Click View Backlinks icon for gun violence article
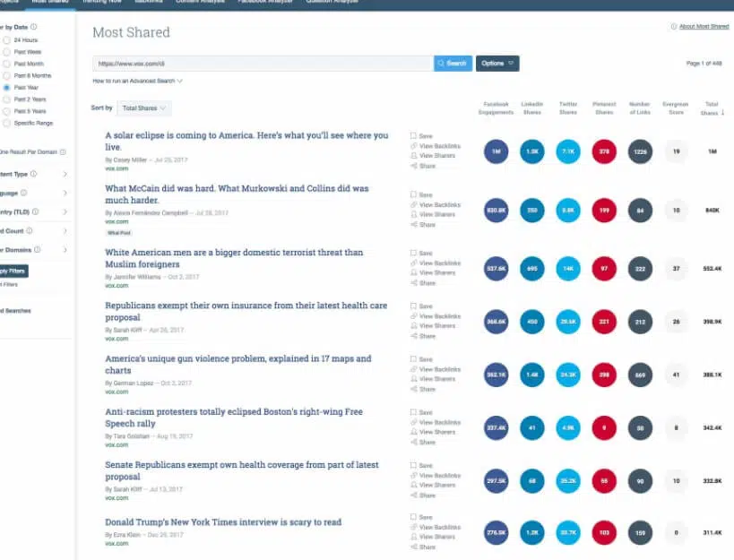Screen dimensions: 734x560 (x=414, y=369)
